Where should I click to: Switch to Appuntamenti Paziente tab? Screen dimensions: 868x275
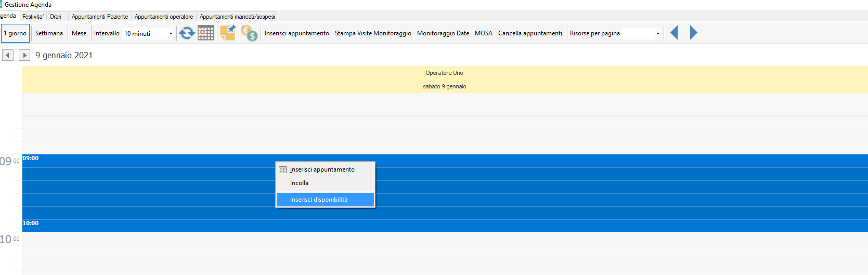(x=100, y=17)
